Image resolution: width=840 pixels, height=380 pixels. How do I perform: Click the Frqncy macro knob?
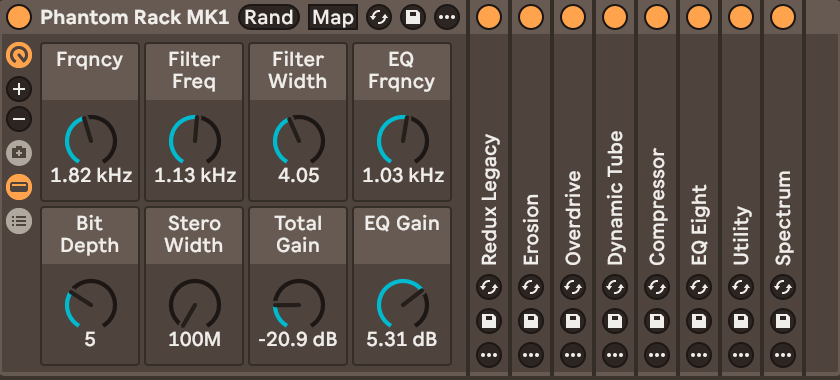pyautogui.click(x=91, y=139)
